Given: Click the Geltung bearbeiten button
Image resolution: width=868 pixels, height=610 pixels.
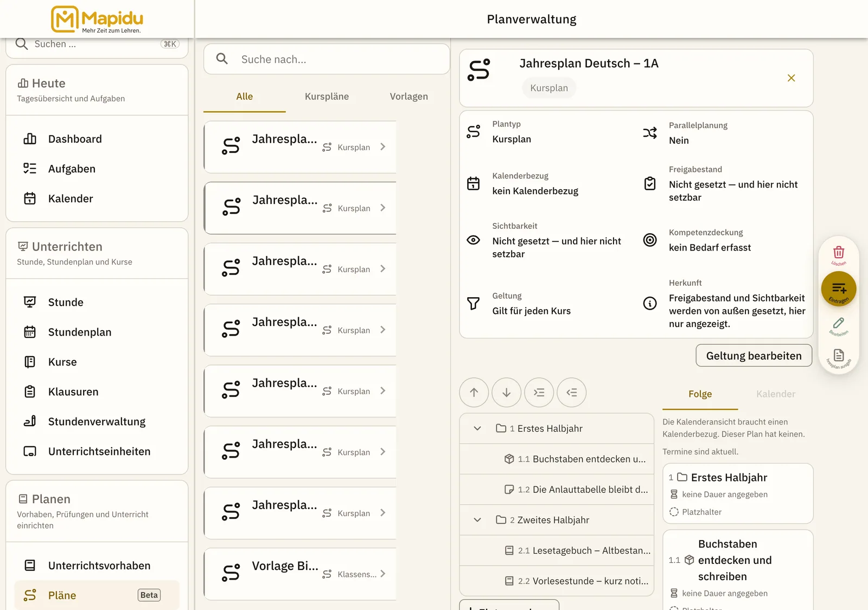Looking at the screenshot, I should [x=754, y=356].
